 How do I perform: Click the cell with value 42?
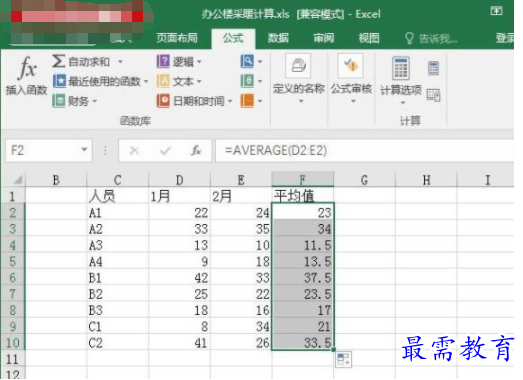click(179, 278)
